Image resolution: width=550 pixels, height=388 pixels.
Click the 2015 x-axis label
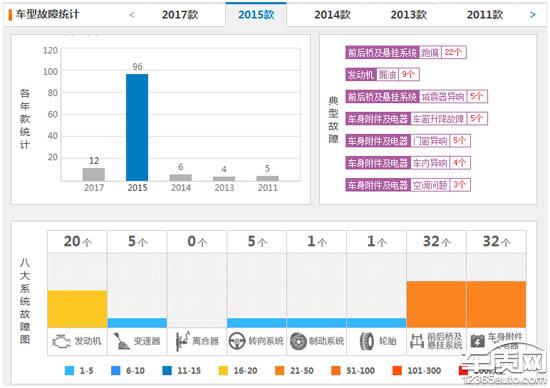tap(137, 188)
